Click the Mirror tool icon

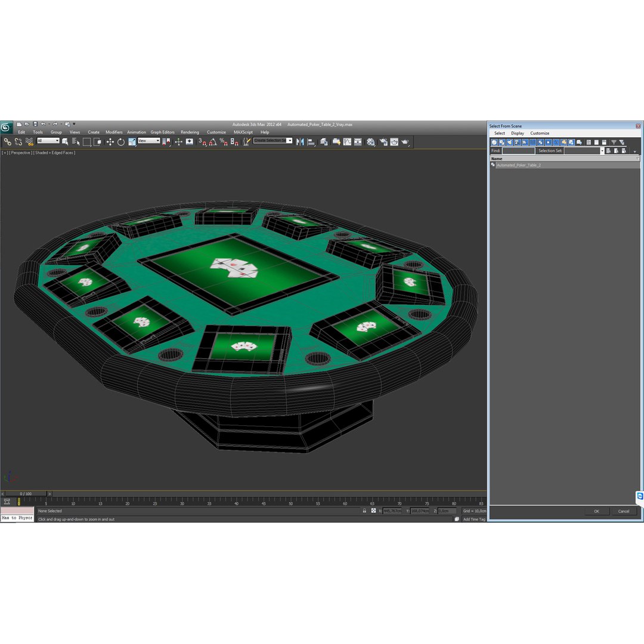(300, 142)
